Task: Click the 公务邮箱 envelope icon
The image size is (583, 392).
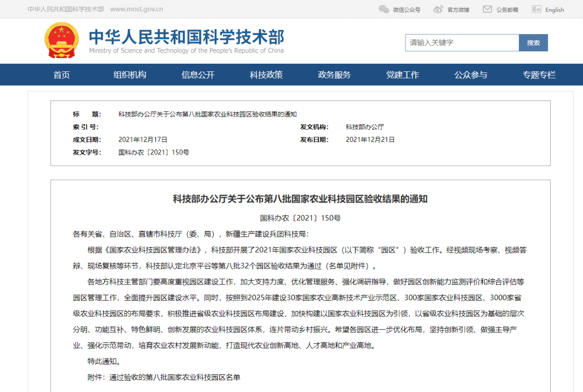Action: point(487,9)
